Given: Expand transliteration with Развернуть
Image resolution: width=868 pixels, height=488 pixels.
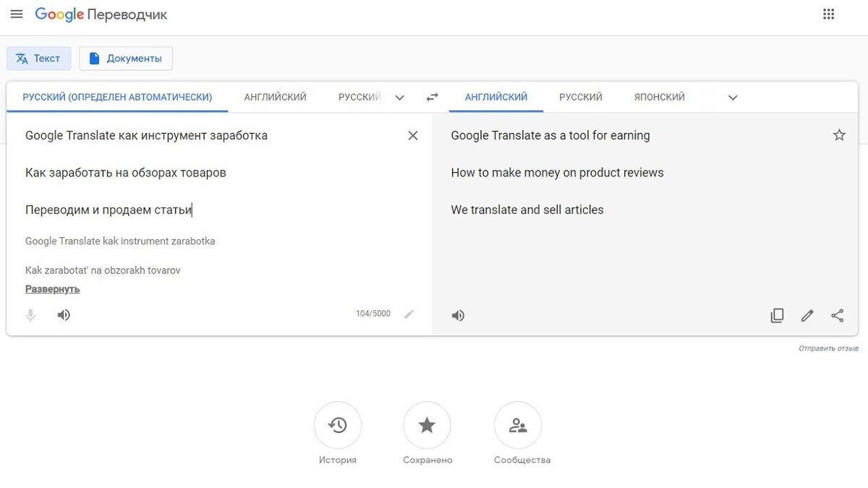Looking at the screenshot, I should tap(53, 289).
